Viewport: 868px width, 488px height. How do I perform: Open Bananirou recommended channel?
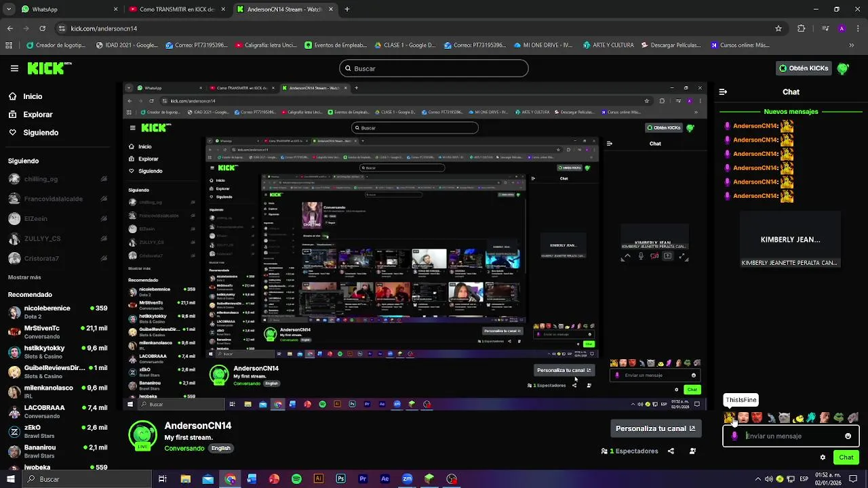(x=58, y=451)
